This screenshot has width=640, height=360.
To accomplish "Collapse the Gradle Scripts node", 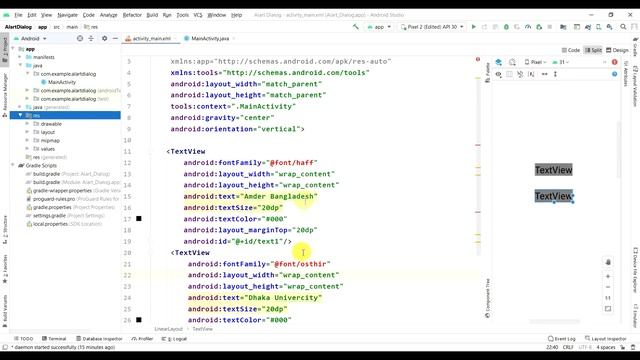I will pos(13,165).
